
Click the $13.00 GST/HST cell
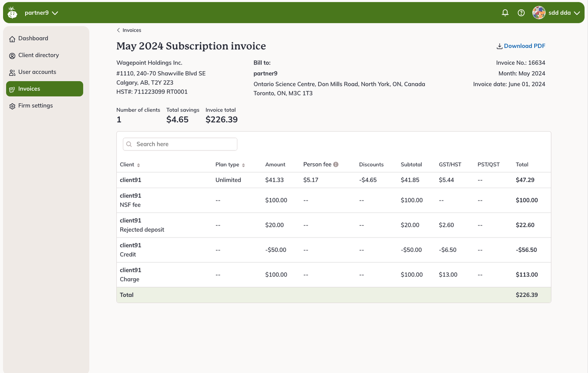click(448, 274)
